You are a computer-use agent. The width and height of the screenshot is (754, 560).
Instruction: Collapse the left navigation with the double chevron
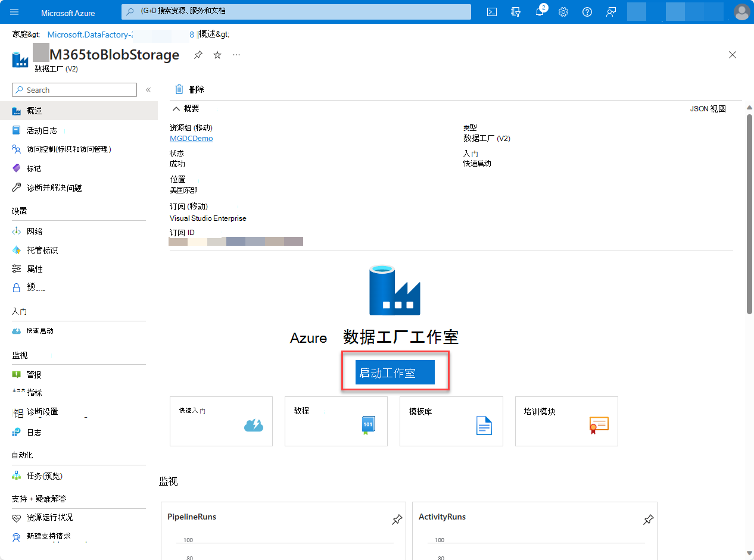tap(148, 90)
